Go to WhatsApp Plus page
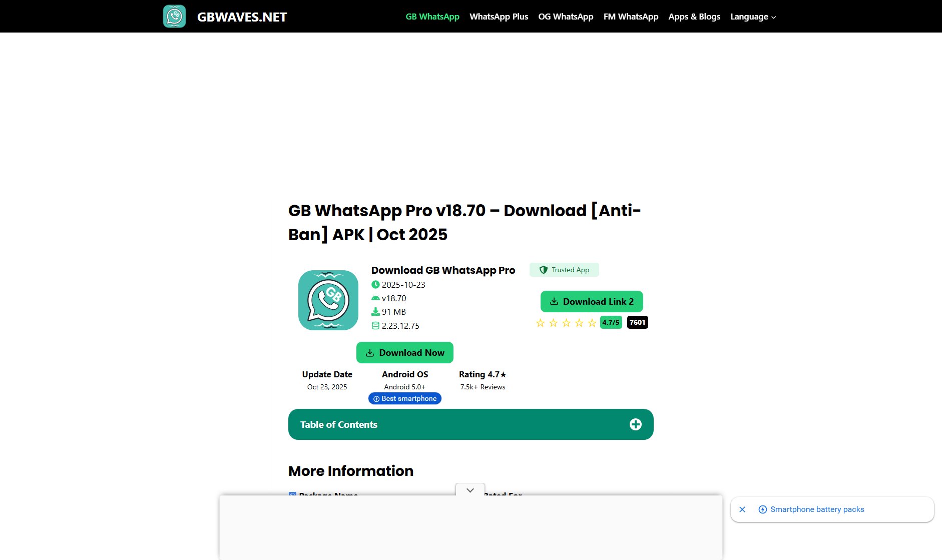The width and height of the screenshot is (942, 560). (499, 17)
